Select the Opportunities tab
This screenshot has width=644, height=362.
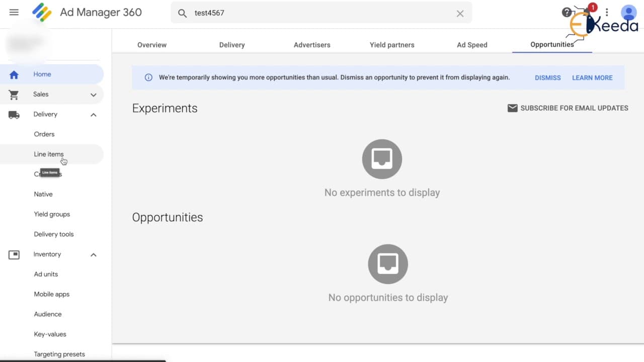pyautogui.click(x=552, y=44)
